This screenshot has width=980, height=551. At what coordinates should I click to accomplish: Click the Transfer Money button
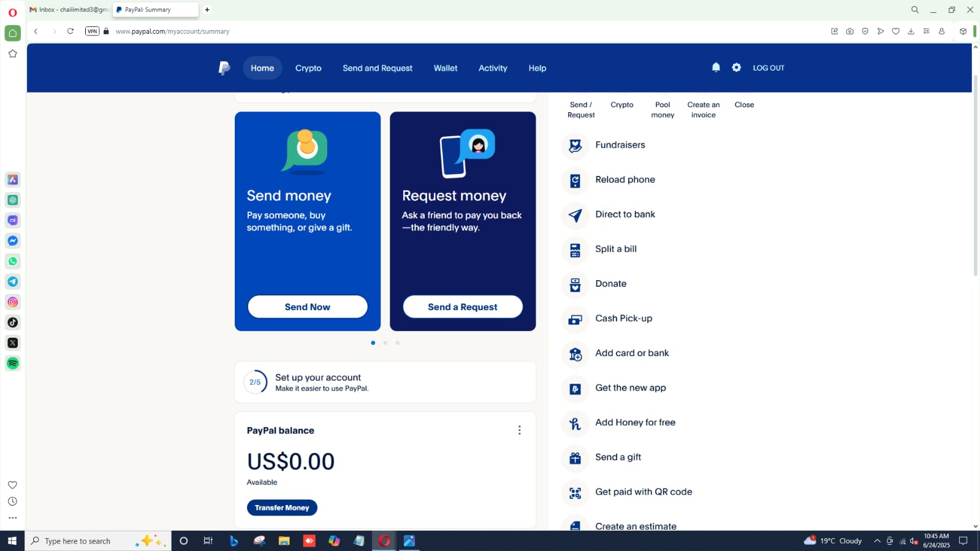[282, 507]
